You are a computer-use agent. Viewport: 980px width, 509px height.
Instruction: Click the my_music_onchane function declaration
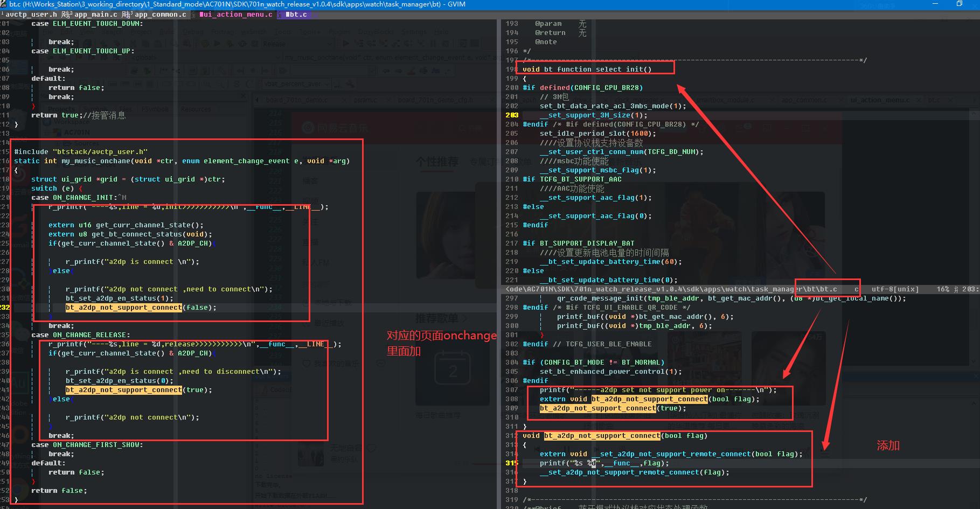tap(182, 161)
